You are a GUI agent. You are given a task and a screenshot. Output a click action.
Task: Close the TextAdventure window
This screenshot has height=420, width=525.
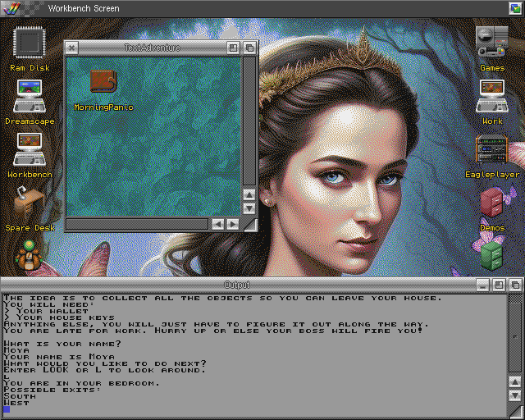(x=71, y=48)
